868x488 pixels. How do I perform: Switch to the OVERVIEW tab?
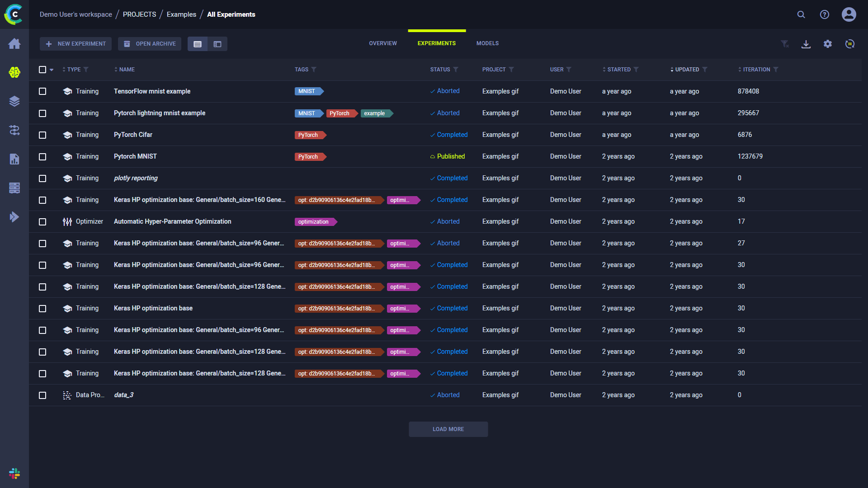click(x=383, y=43)
